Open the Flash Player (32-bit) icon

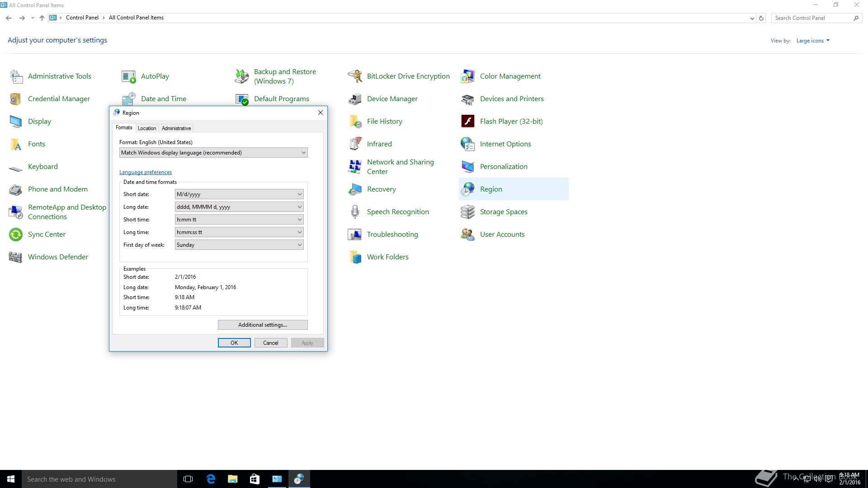click(467, 122)
